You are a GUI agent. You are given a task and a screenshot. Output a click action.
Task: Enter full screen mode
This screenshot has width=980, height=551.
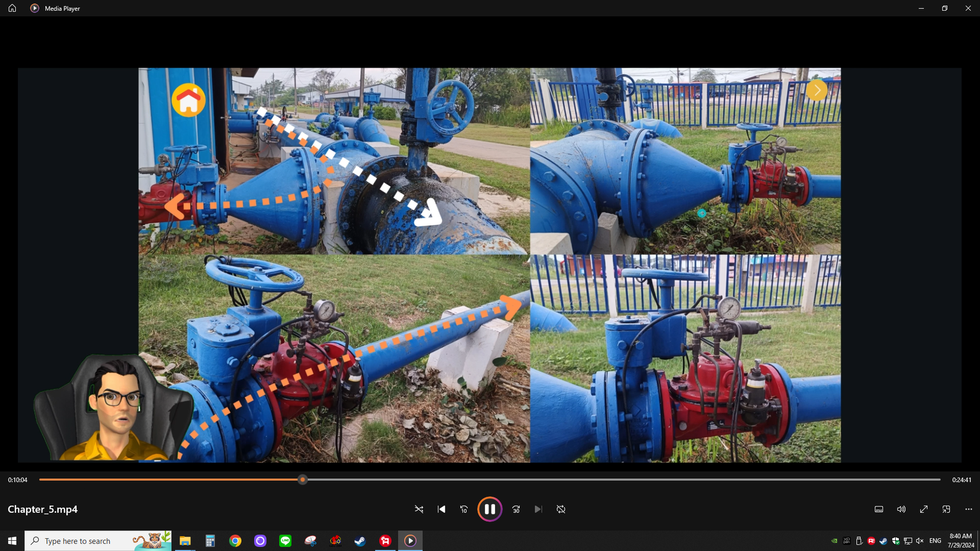coord(924,510)
